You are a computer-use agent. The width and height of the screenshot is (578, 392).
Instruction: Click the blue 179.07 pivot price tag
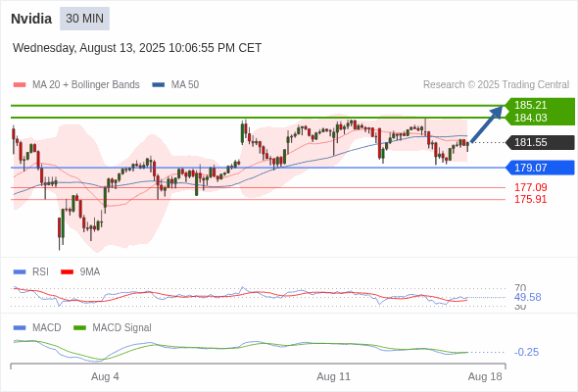point(540,168)
